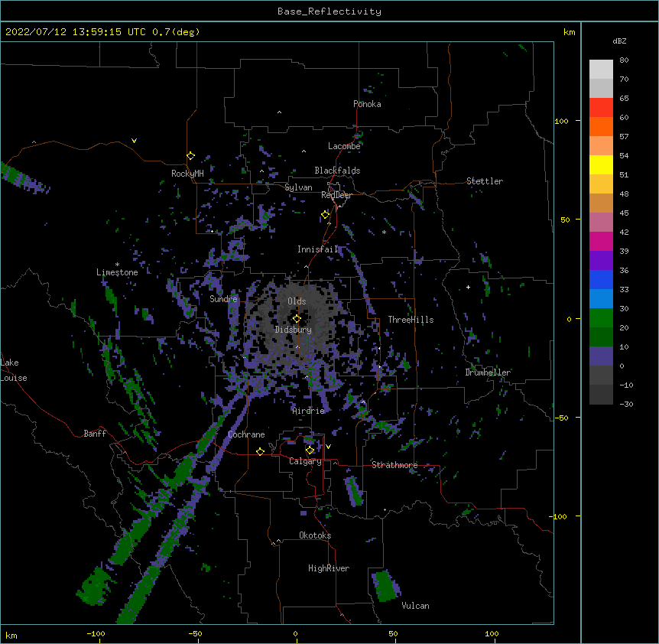Click the Vulcan label

pos(415,606)
